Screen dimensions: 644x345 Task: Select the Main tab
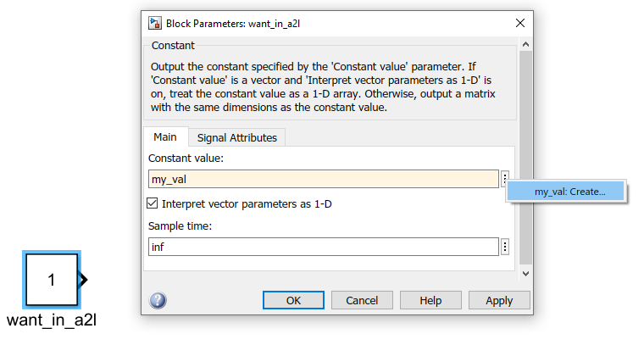tap(165, 136)
